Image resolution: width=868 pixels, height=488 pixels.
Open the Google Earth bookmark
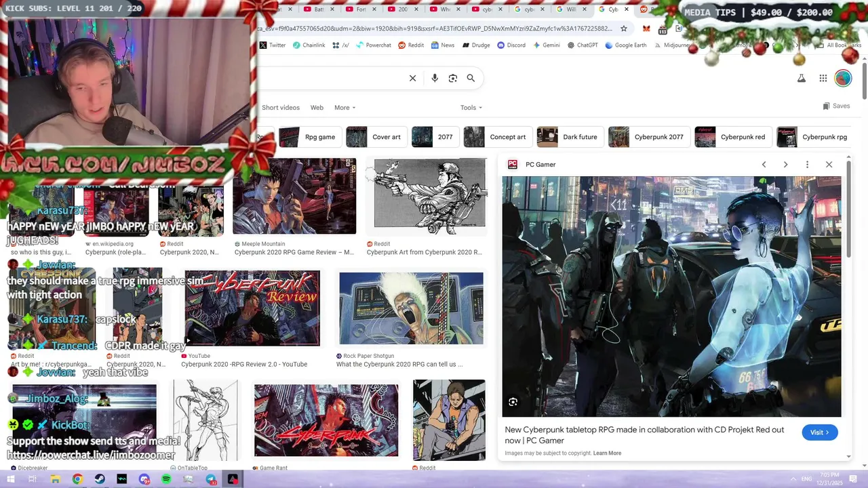point(625,45)
